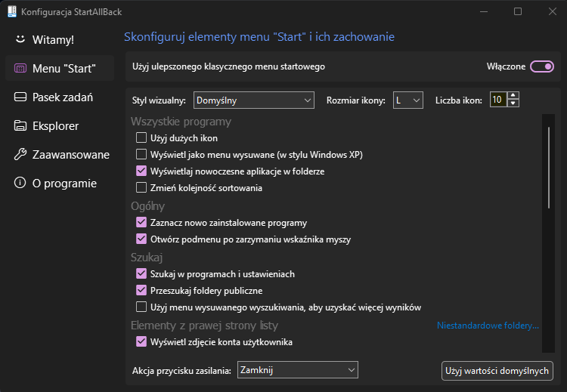Open Akcja przycisku zasilania dropdown
The width and height of the screenshot is (567, 392).
click(x=298, y=370)
